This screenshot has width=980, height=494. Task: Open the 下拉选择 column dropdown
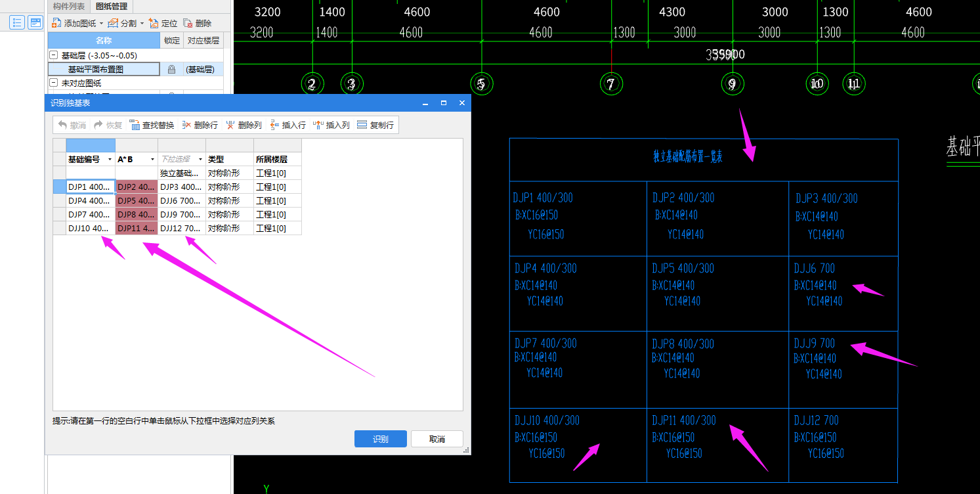point(200,159)
